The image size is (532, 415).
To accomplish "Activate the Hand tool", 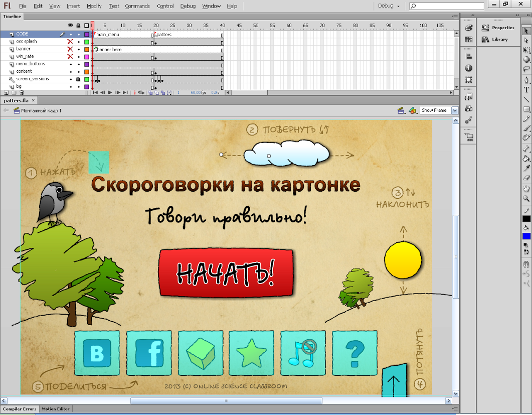I will [526, 189].
